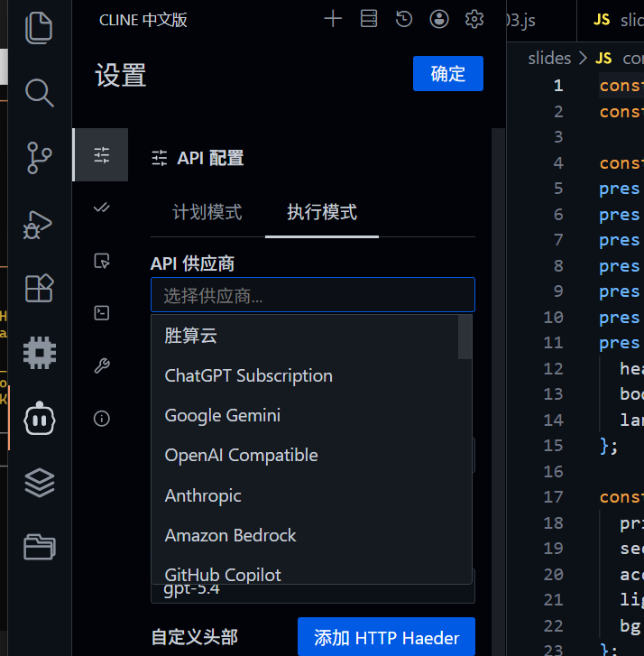
Task: Open Run and Debug view
Action: [38, 225]
